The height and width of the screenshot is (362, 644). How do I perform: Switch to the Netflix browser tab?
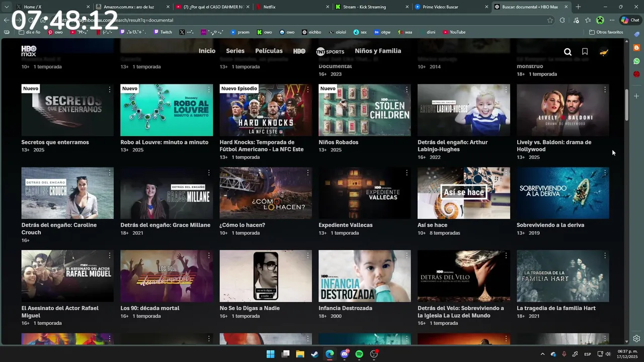click(291, 7)
